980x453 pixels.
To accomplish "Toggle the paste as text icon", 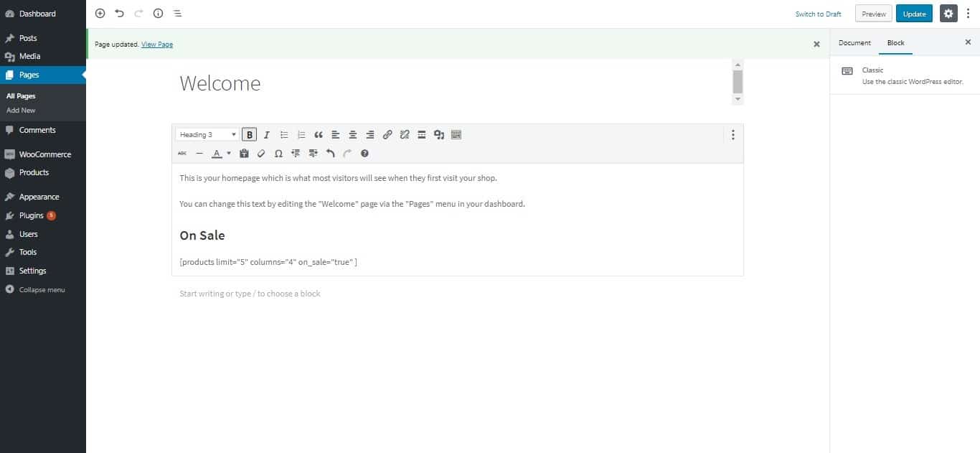I will pos(244,153).
